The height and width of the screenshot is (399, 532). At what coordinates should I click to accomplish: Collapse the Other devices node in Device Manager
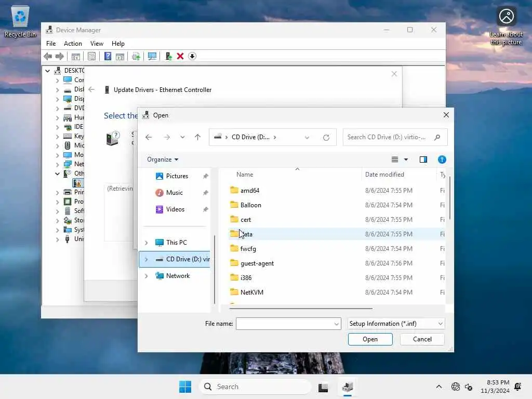57,174
